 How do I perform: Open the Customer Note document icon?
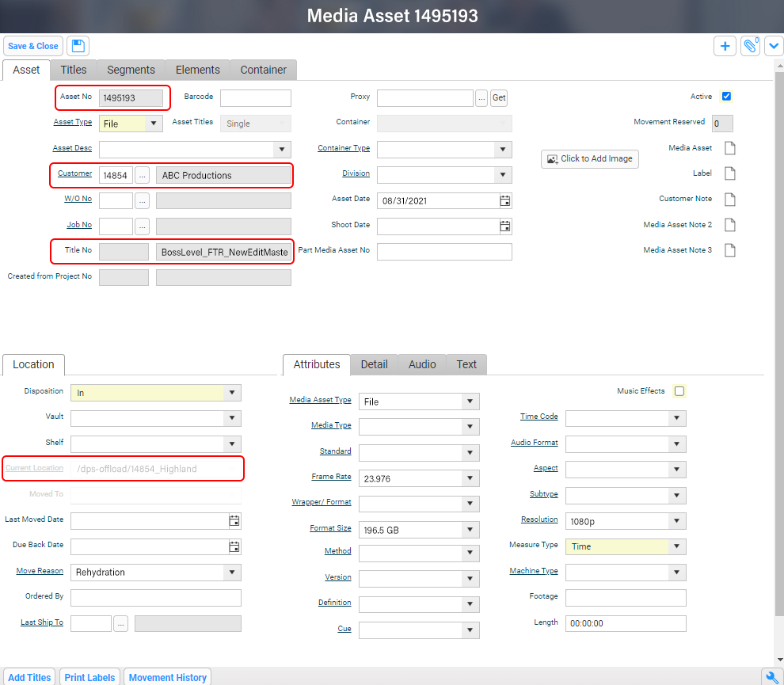point(729,199)
